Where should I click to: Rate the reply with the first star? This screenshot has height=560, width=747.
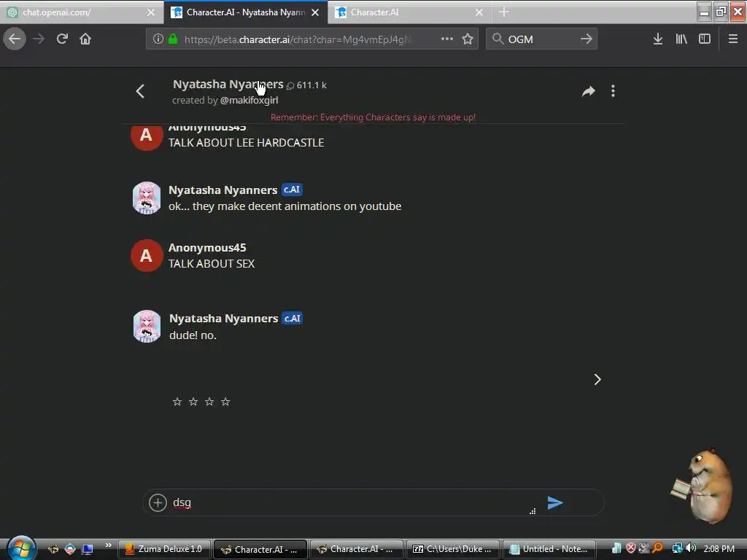(x=177, y=402)
